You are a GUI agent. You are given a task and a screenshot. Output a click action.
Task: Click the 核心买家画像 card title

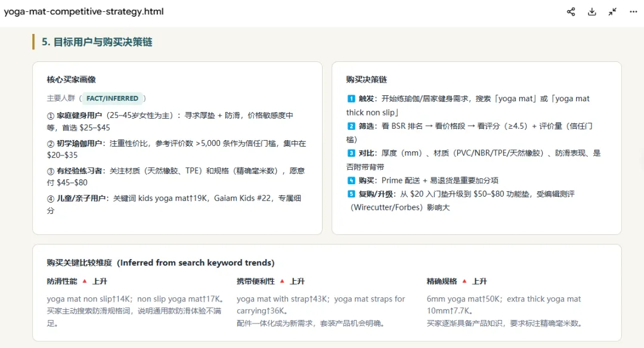(71, 80)
